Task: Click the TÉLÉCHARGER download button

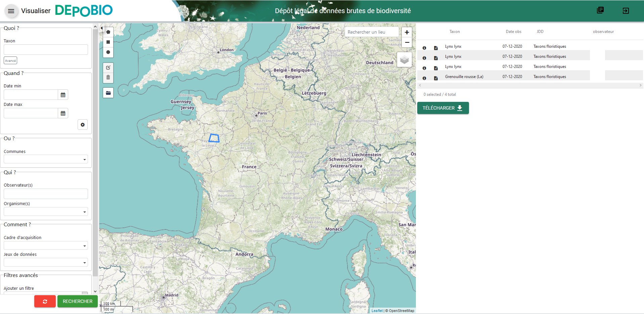Action: coord(443,108)
